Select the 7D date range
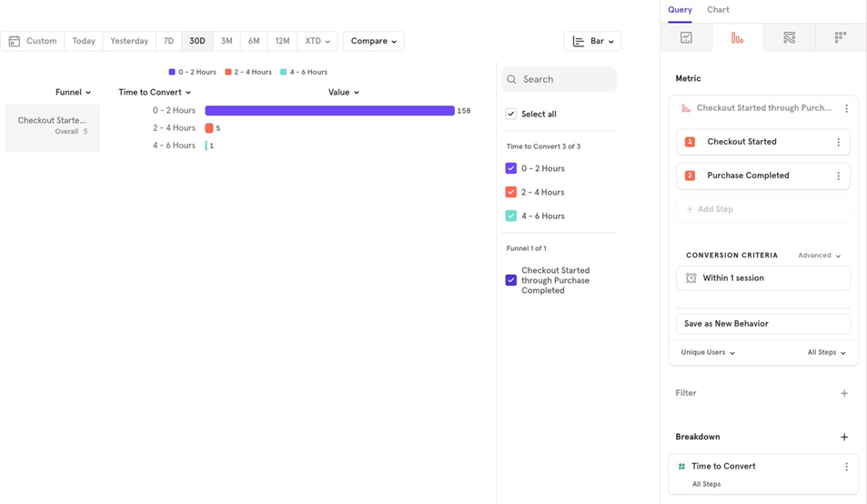867x504 pixels. tap(168, 41)
